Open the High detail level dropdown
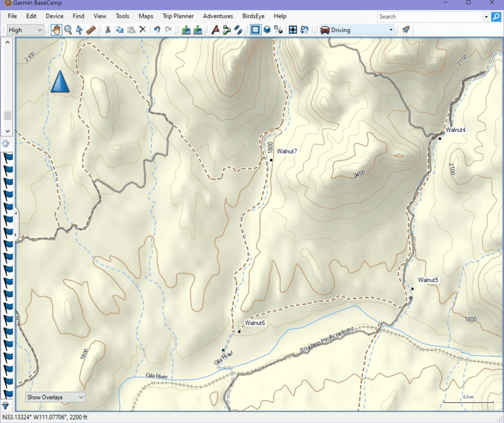Screen dimensions: 504x423 coord(25,30)
